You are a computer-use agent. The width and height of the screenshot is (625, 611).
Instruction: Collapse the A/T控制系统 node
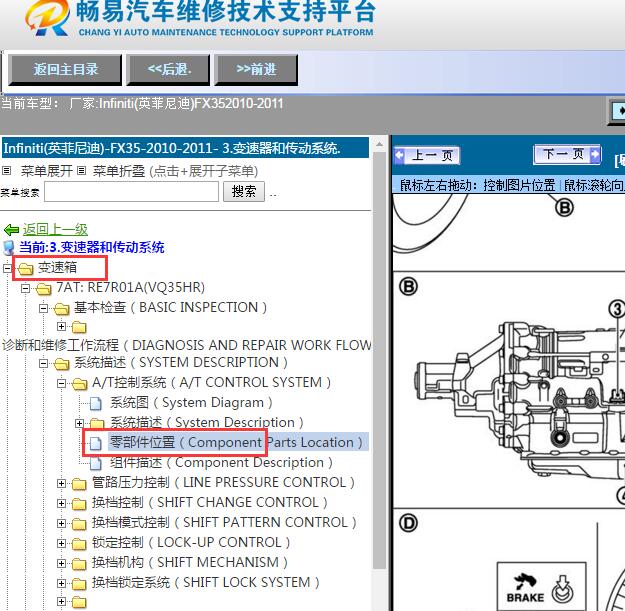[x=61, y=383]
